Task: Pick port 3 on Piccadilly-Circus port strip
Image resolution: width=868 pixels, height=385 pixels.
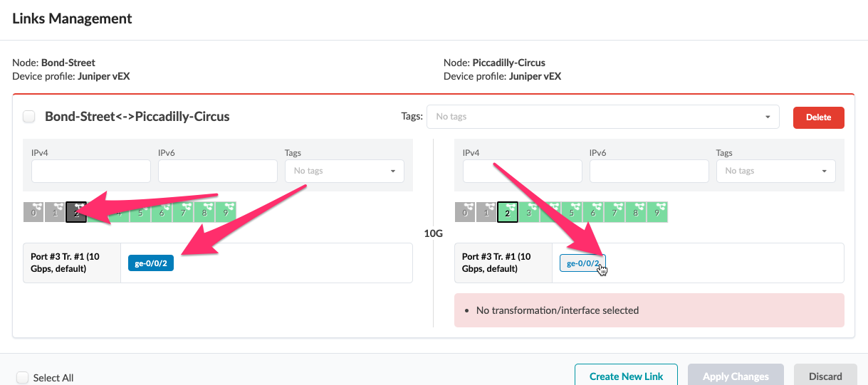Action: (529, 212)
